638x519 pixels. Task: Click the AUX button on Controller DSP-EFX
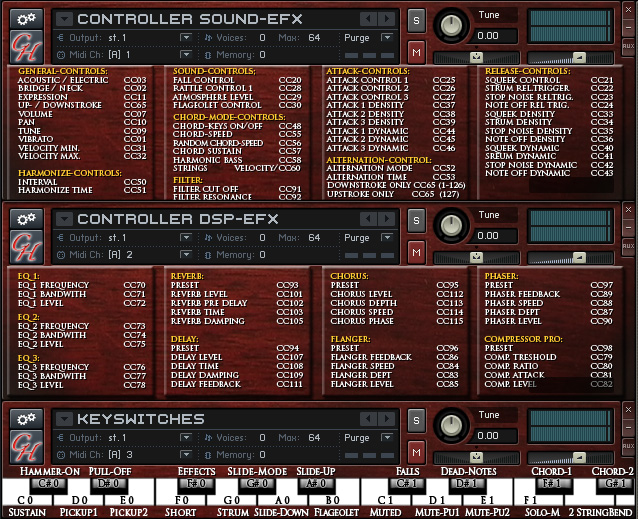(628, 245)
